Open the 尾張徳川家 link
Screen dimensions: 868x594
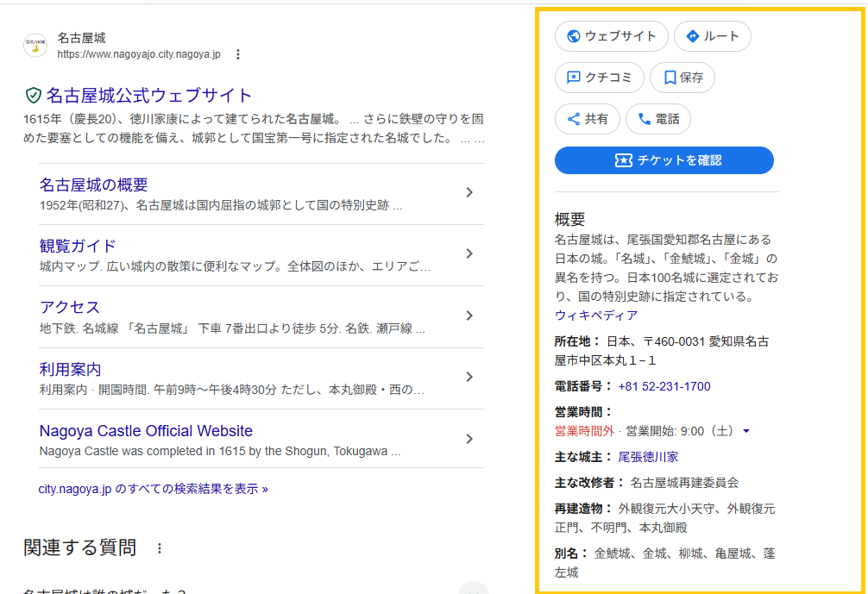(x=648, y=458)
